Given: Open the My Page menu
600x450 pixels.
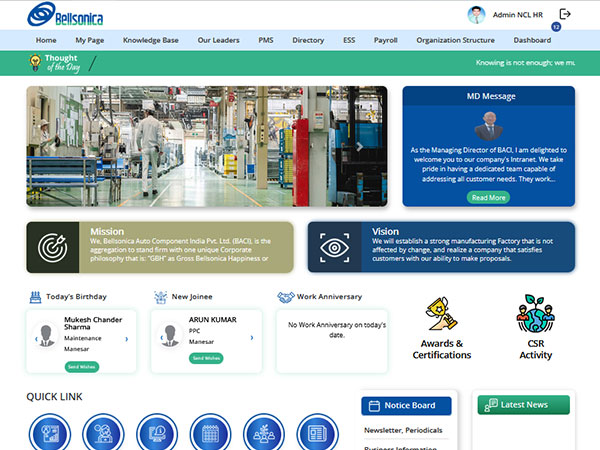Looking at the screenshot, I should [90, 40].
